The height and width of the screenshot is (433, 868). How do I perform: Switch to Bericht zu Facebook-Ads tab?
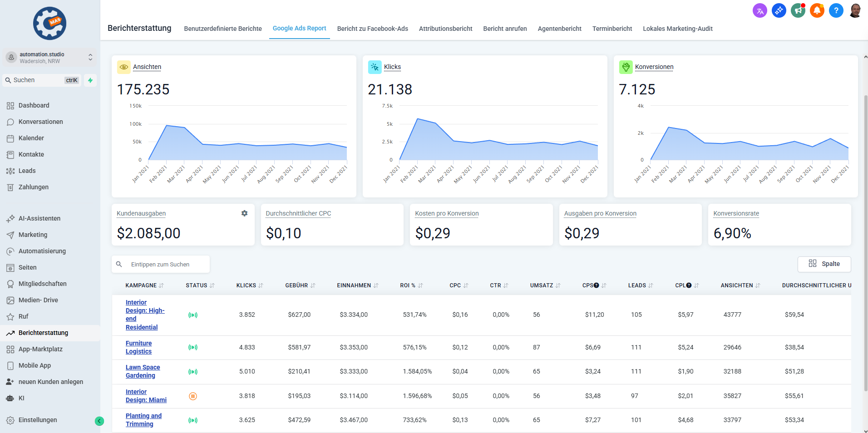(372, 29)
